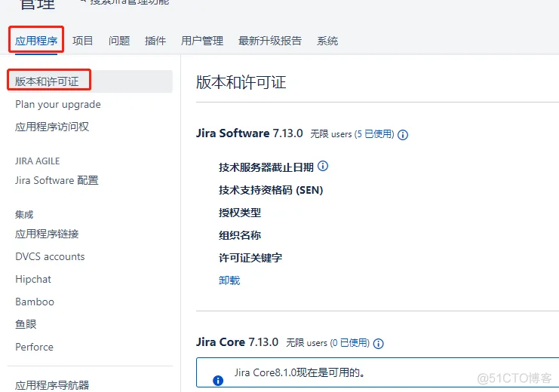Image resolution: width=559 pixels, height=392 pixels.
Task: Open Perforce integration in the sidebar
Action: pyautogui.click(x=34, y=347)
